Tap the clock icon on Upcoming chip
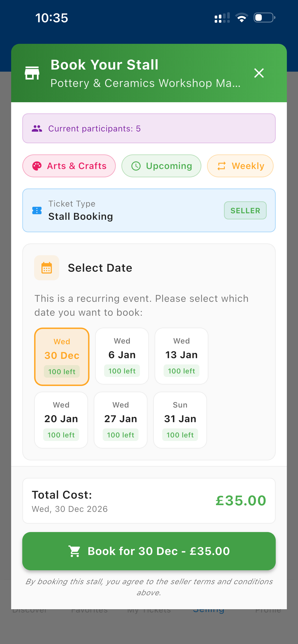Image resolution: width=298 pixels, height=644 pixels. point(136,166)
